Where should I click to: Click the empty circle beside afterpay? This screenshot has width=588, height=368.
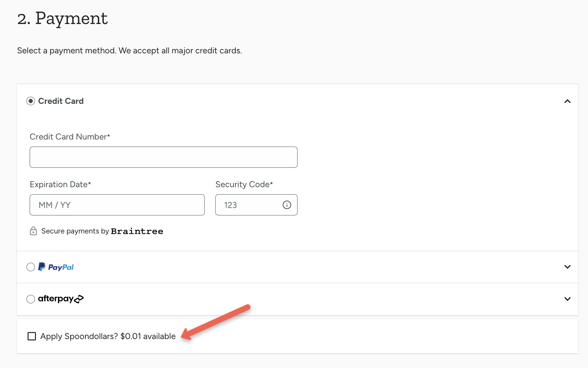[31, 299]
